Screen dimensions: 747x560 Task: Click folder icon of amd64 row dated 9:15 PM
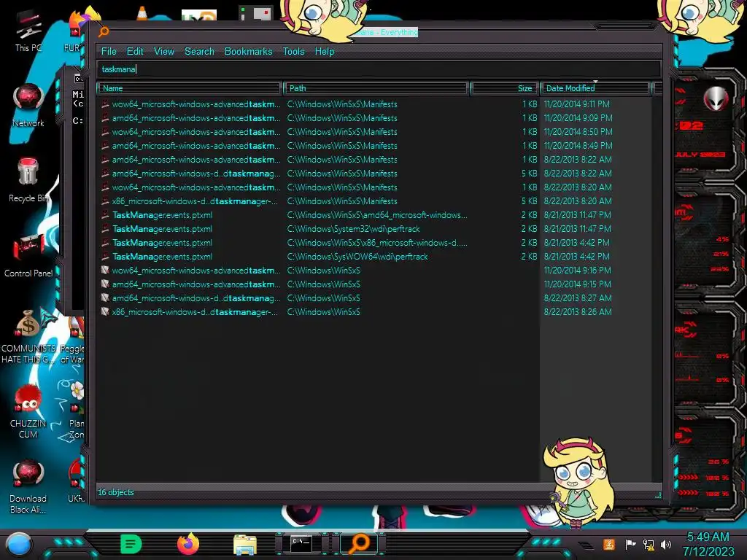tap(105, 284)
